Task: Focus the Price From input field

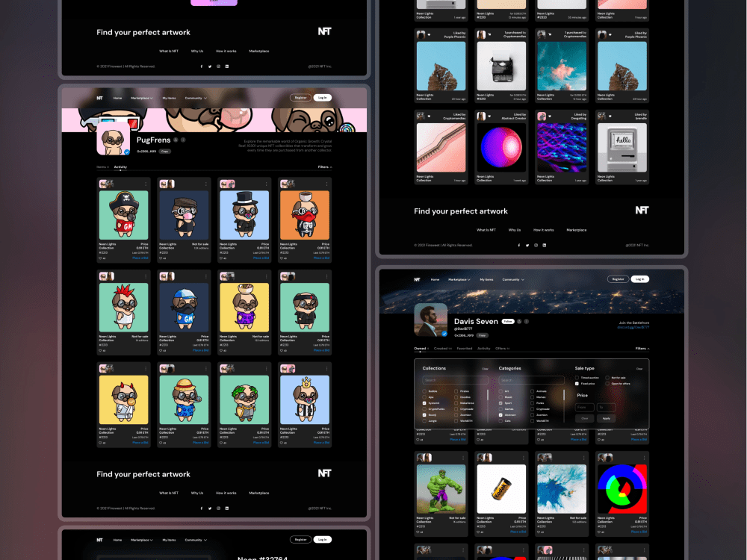Action: [585, 407]
